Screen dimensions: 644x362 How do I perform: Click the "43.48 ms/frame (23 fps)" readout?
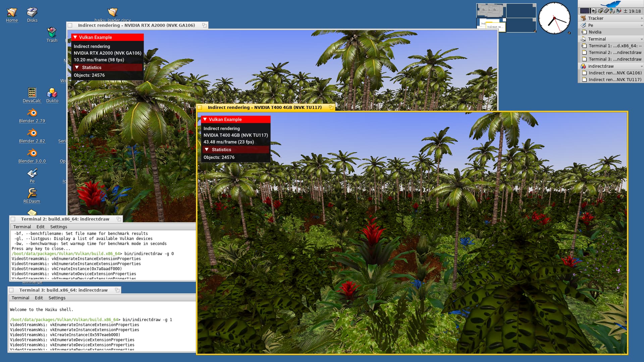click(229, 142)
